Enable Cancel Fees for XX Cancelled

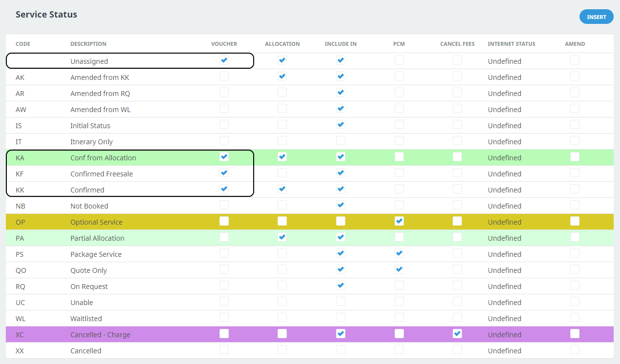457,350
